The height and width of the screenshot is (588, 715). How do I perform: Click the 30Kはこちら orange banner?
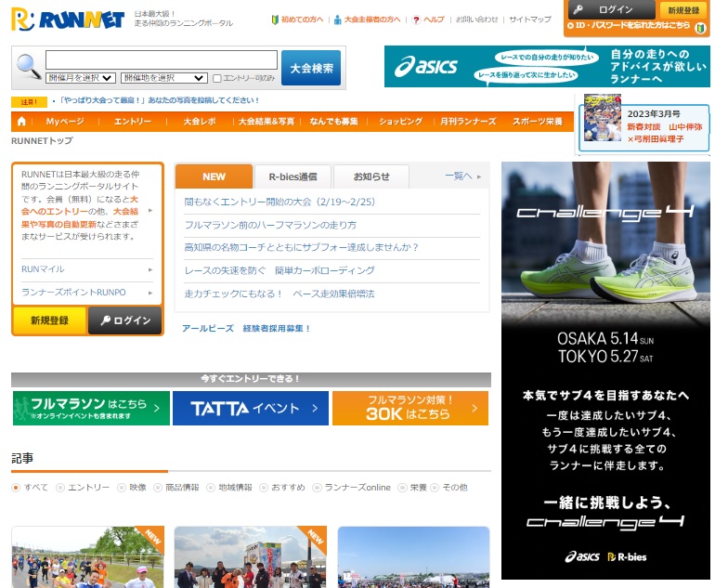[409, 409]
